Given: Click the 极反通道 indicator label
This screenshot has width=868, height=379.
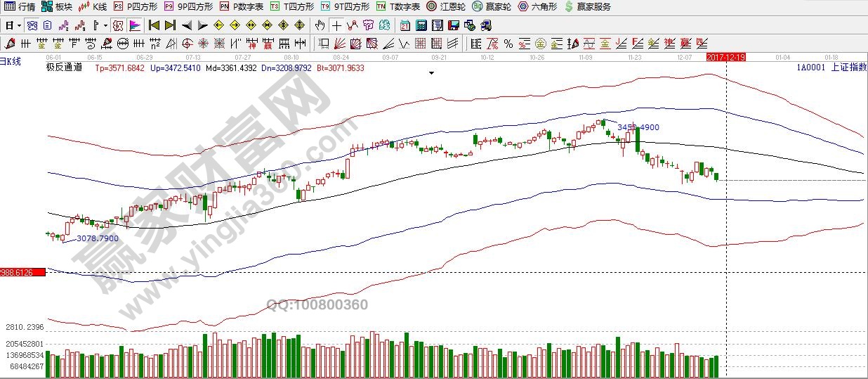Looking at the screenshot, I should 65,68.
